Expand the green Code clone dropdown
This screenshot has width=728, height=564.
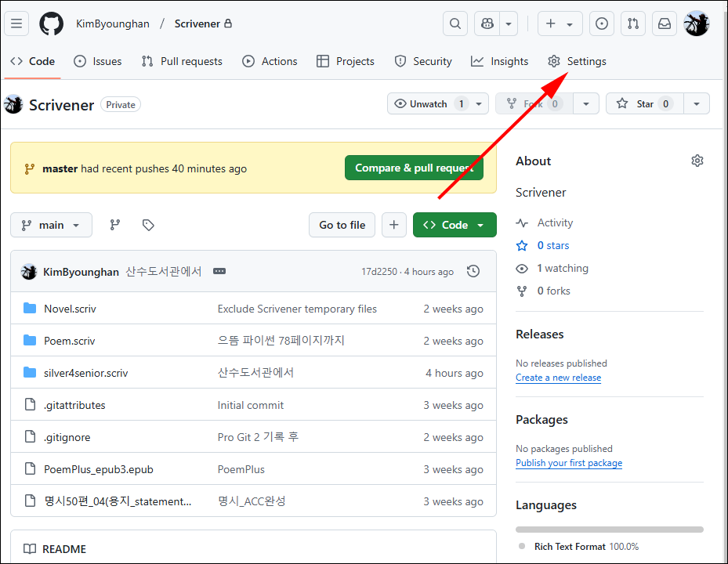(455, 225)
